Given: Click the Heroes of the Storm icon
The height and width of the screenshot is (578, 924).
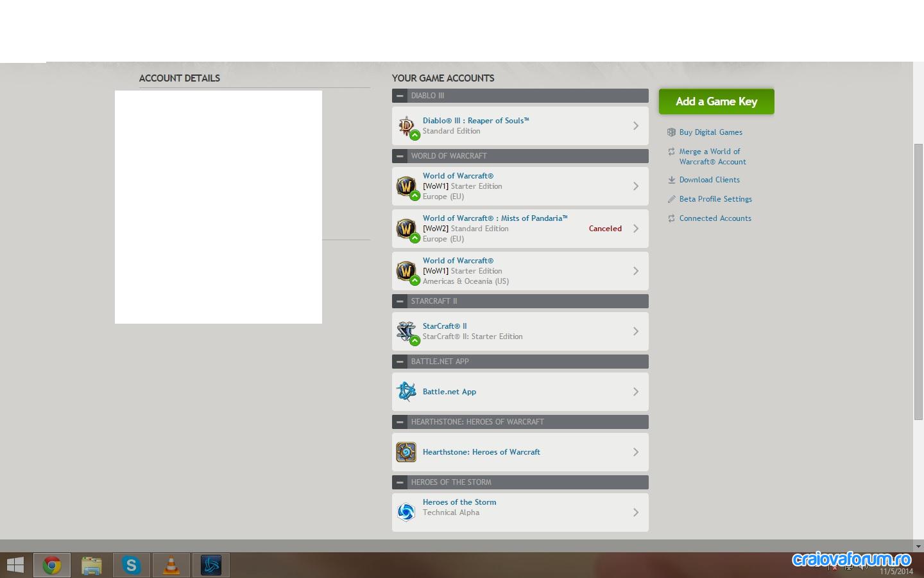Looking at the screenshot, I should [406, 512].
